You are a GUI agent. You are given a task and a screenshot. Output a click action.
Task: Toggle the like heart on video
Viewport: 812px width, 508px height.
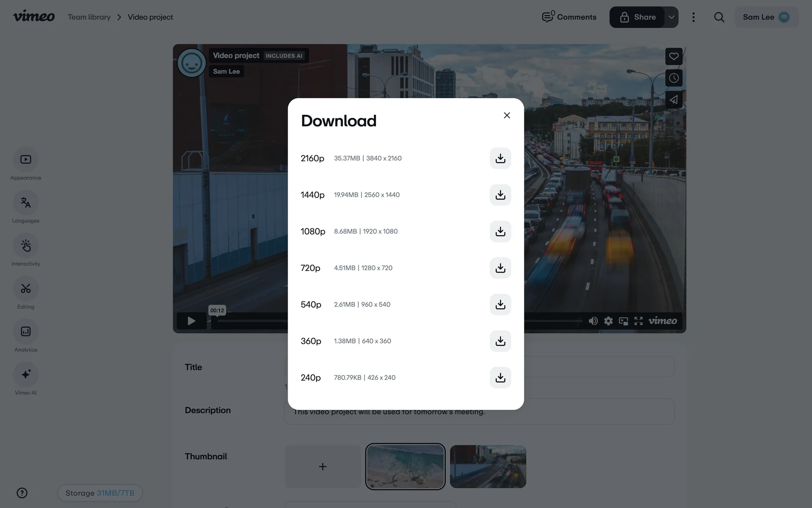[x=674, y=56]
